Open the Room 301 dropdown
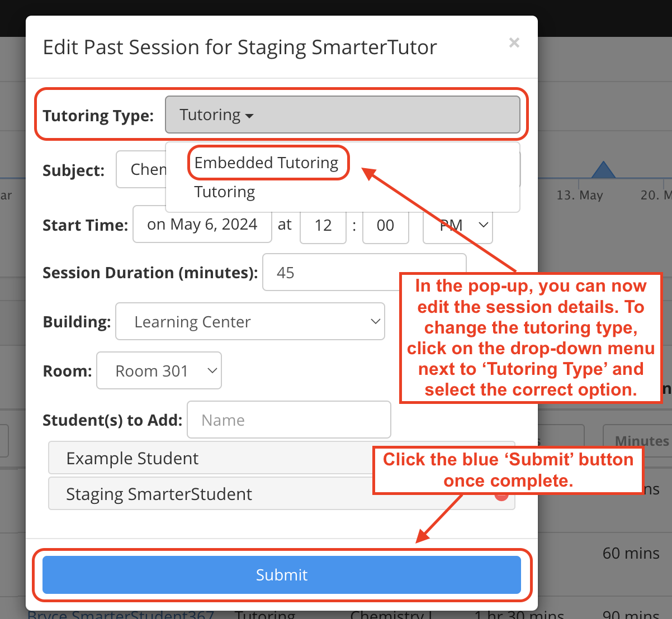Image resolution: width=672 pixels, height=619 pixels. pos(159,370)
